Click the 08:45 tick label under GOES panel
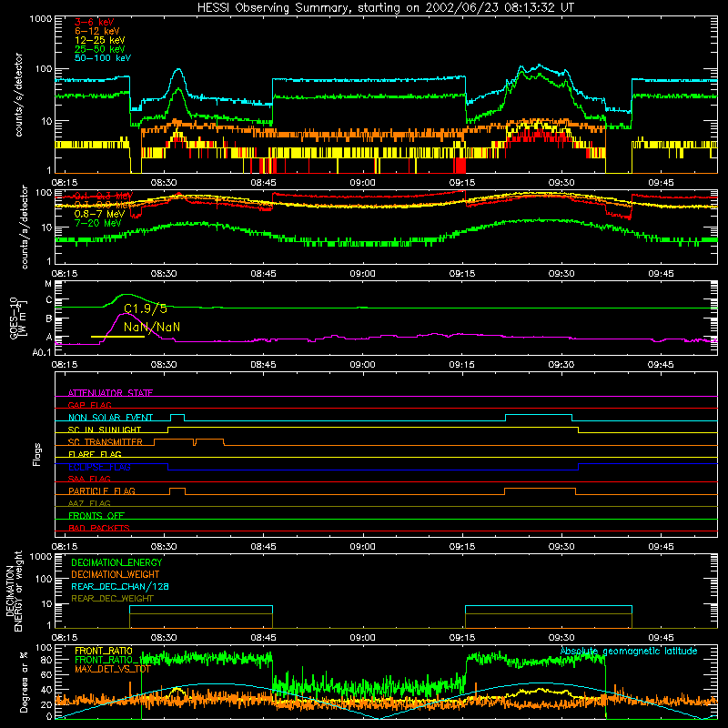The width and height of the screenshot is (728, 728). (x=263, y=365)
